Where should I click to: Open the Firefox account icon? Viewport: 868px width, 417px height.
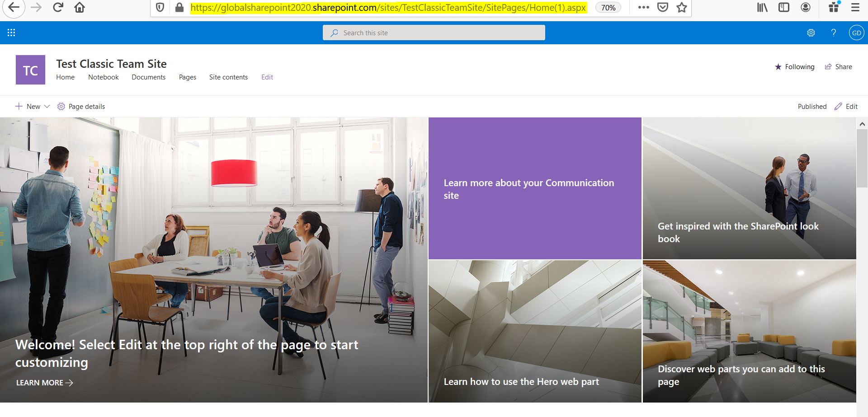(806, 8)
